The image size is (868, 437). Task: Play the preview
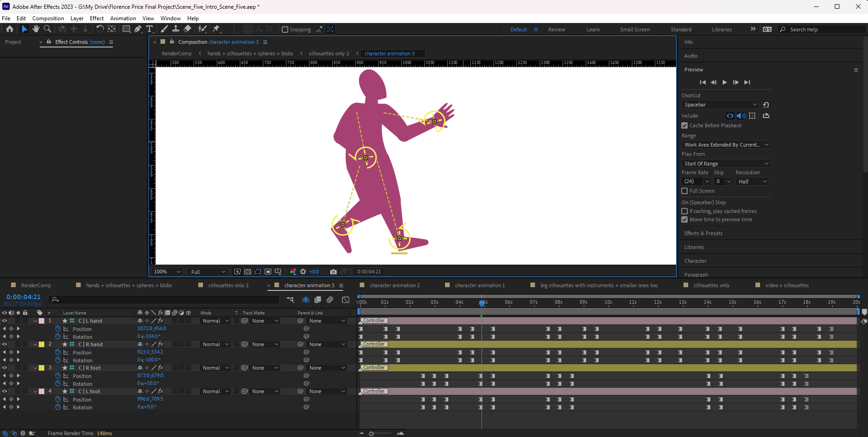pos(725,82)
